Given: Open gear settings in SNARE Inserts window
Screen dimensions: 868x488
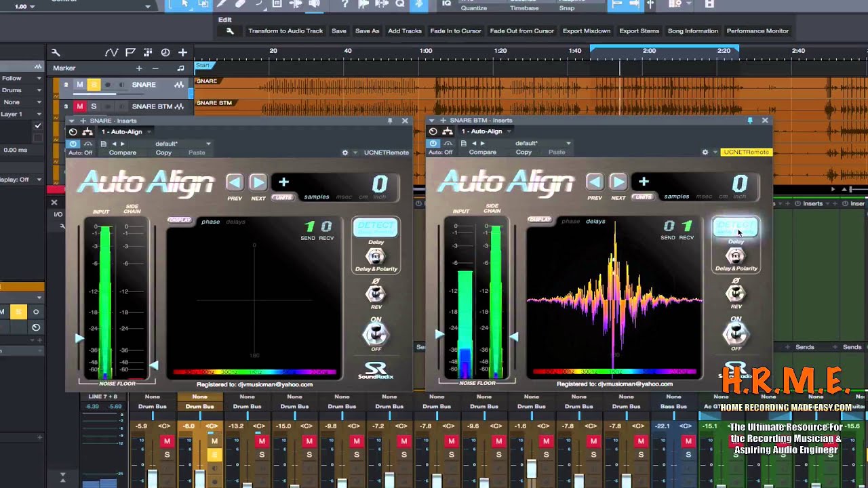Looking at the screenshot, I should pyautogui.click(x=345, y=152).
